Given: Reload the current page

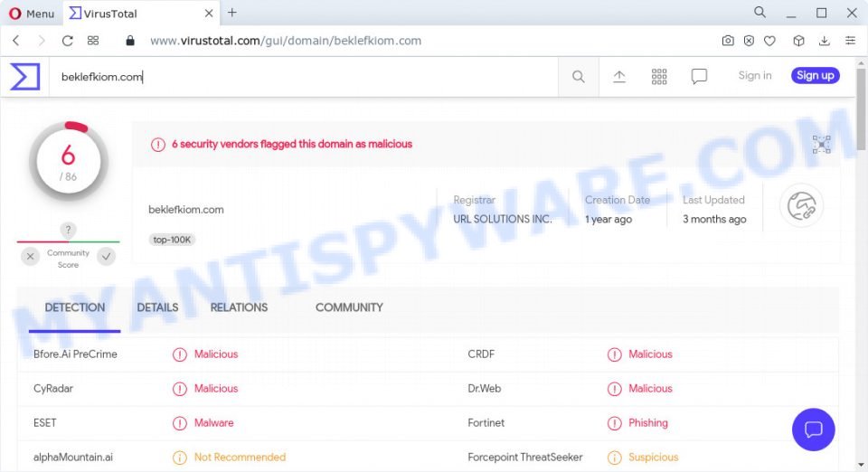Looking at the screenshot, I should coord(67,41).
